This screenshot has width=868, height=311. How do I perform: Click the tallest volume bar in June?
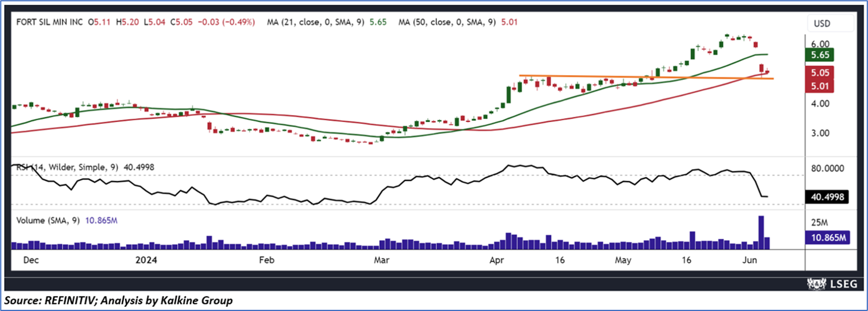coord(761,232)
